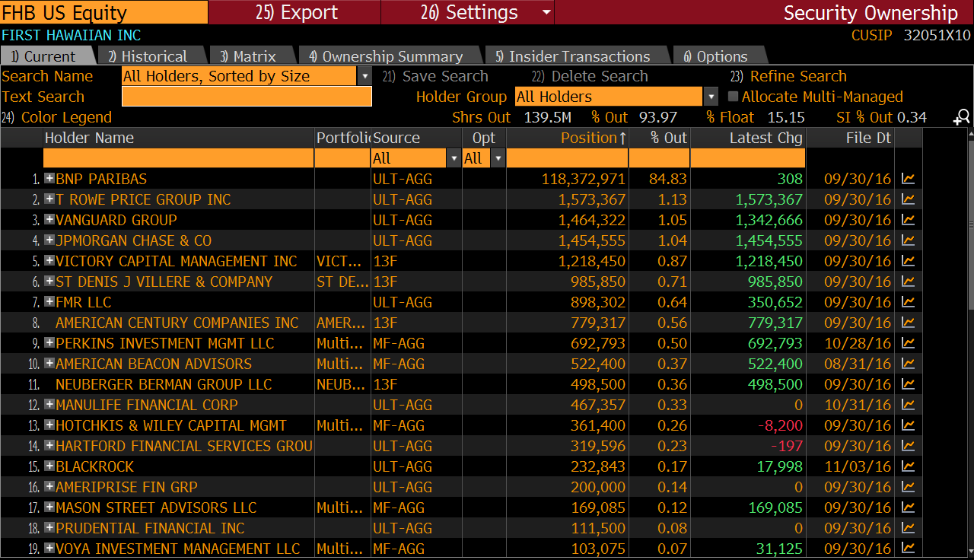Open chart icon for VICTORY CAPITAL row
974x560 pixels.
(908, 261)
